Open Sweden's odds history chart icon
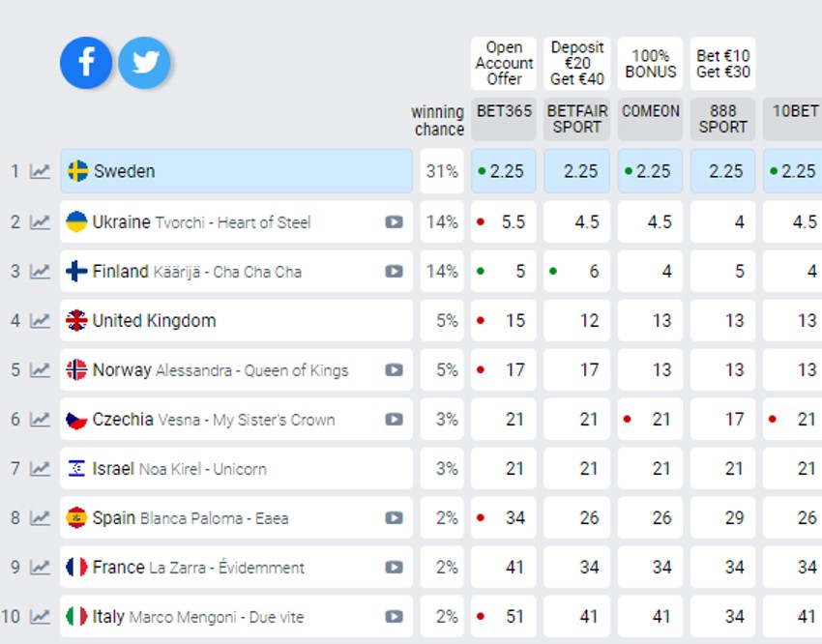The image size is (822, 644). (40, 172)
